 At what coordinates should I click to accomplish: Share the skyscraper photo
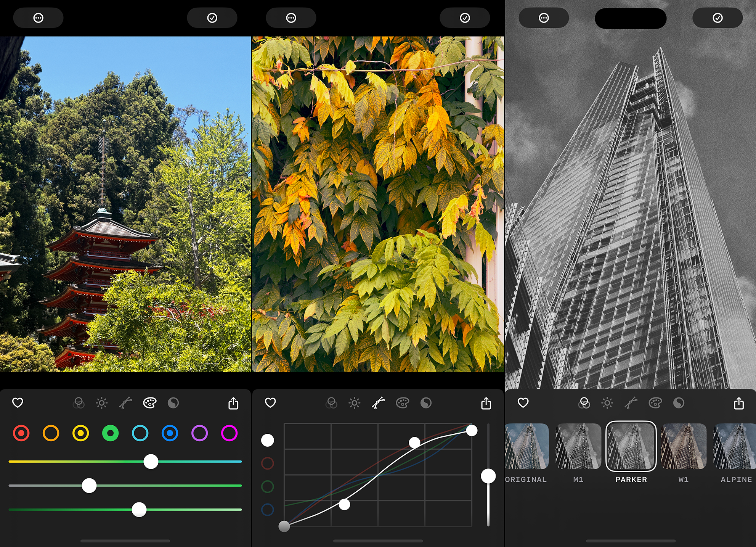[739, 403]
